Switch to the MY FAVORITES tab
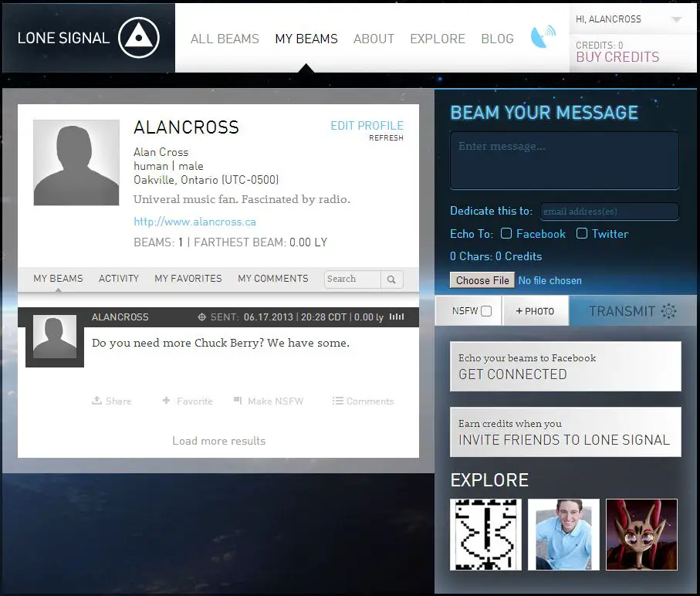The width and height of the screenshot is (700, 596). (x=188, y=279)
